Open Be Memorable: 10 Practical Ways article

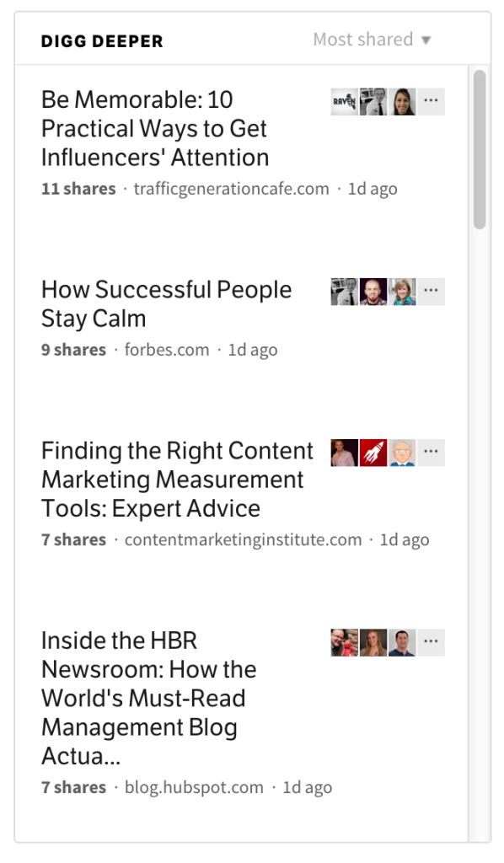click(155, 128)
